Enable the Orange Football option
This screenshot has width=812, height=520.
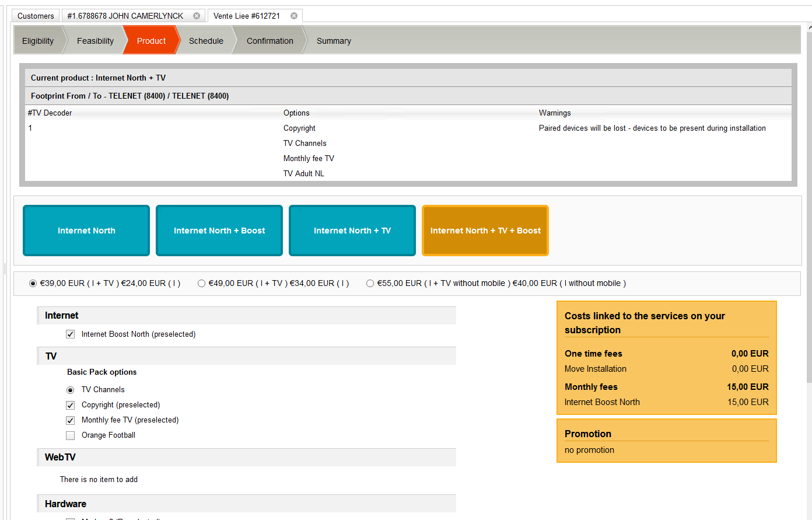(x=71, y=435)
